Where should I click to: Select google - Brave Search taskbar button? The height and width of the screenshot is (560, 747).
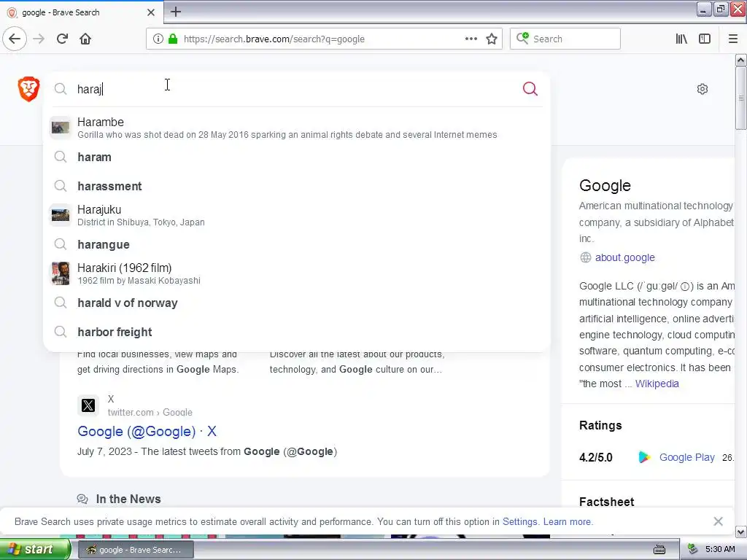tap(135, 550)
